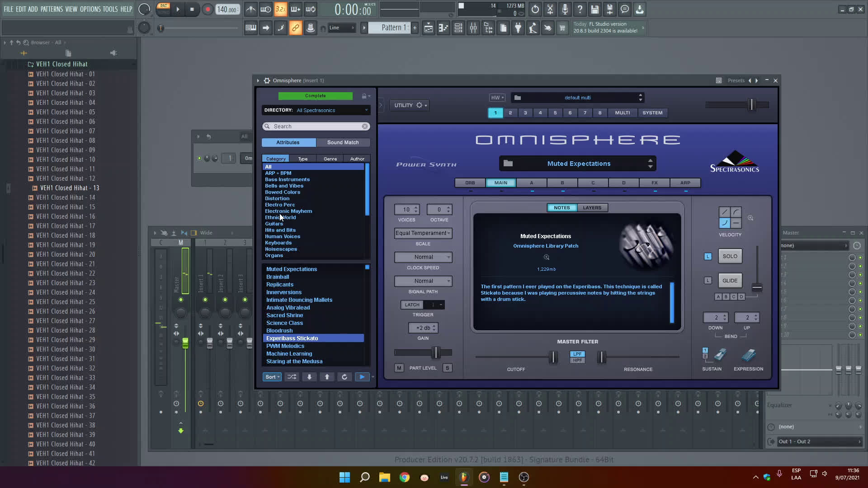The image size is (868, 488).
Task: Open the mixer icon in toolbar
Action: pyautogui.click(x=473, y=28)
